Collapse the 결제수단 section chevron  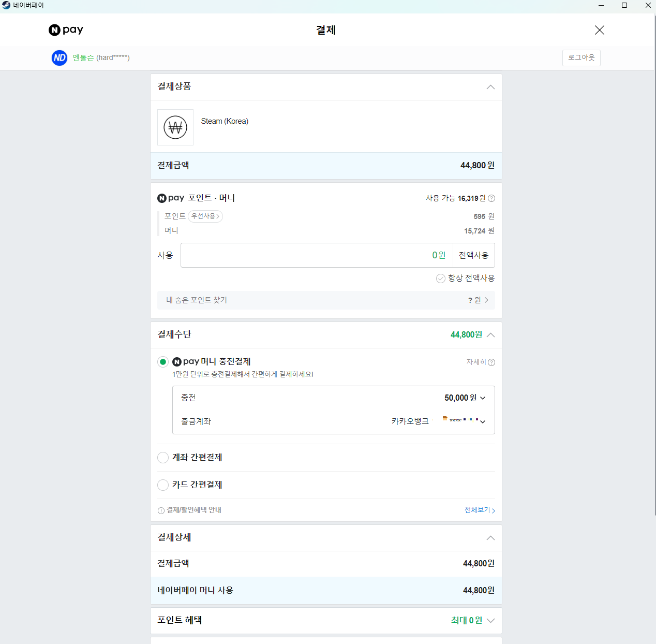coord(490,335)
